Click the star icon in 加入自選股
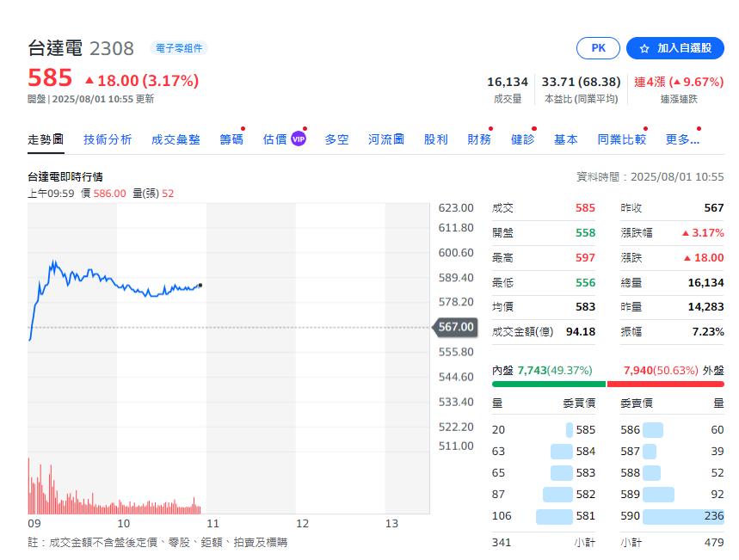The width and height of the screenshot is (739, 560). tap(644, 48)
